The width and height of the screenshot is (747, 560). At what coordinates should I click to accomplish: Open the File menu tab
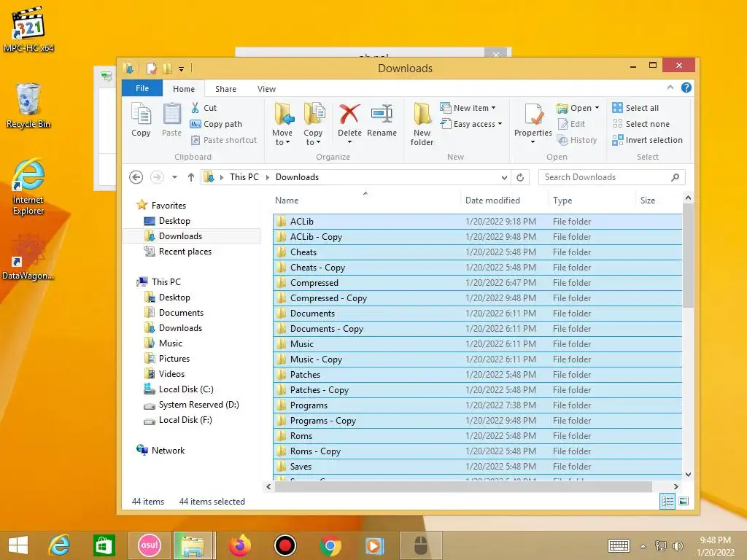[142, 88]
